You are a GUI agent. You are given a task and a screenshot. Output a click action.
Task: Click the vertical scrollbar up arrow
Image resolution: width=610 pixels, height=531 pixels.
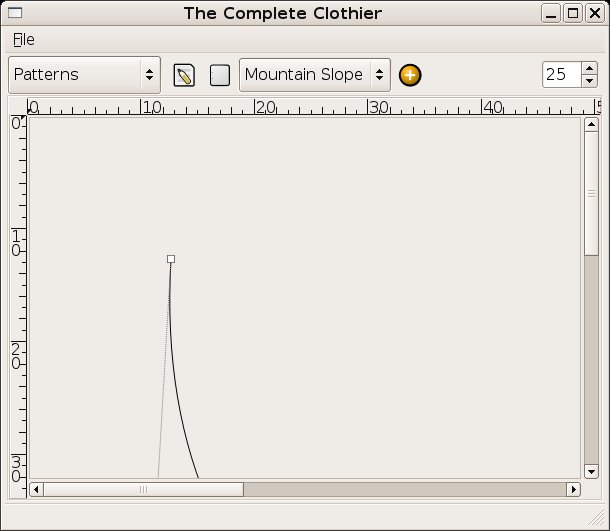pyautogui.click(x=591, y=125)
